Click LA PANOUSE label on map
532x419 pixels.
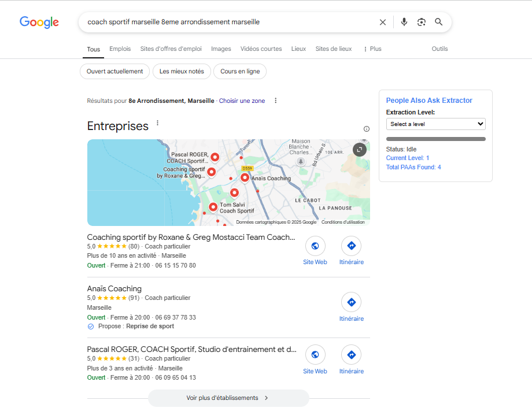coord(335,208)
